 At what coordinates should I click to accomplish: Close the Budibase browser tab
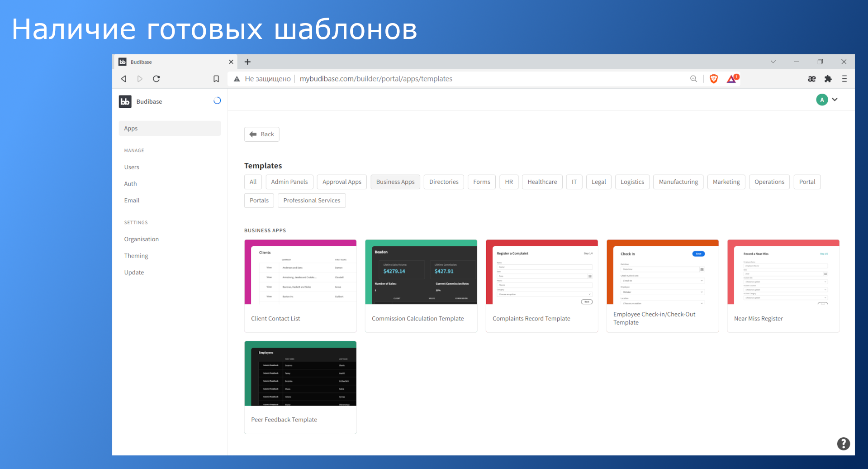click(x=231, y=62)
